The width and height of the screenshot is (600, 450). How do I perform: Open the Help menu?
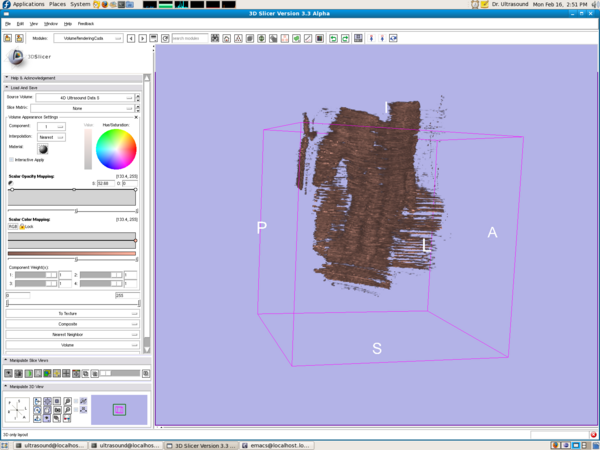click(68, 22)
